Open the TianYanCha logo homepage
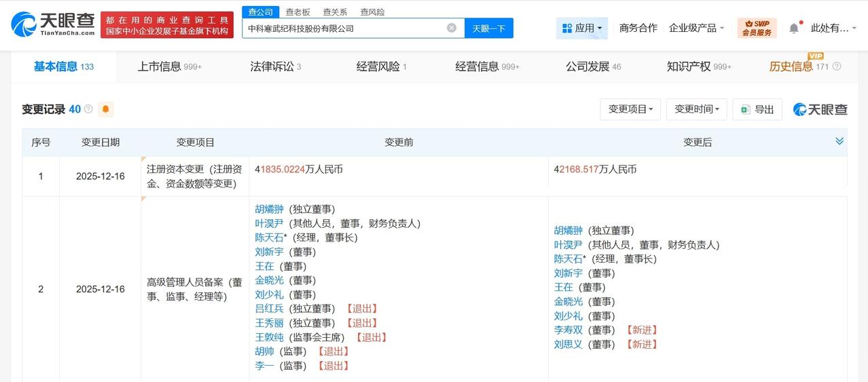 52,24
